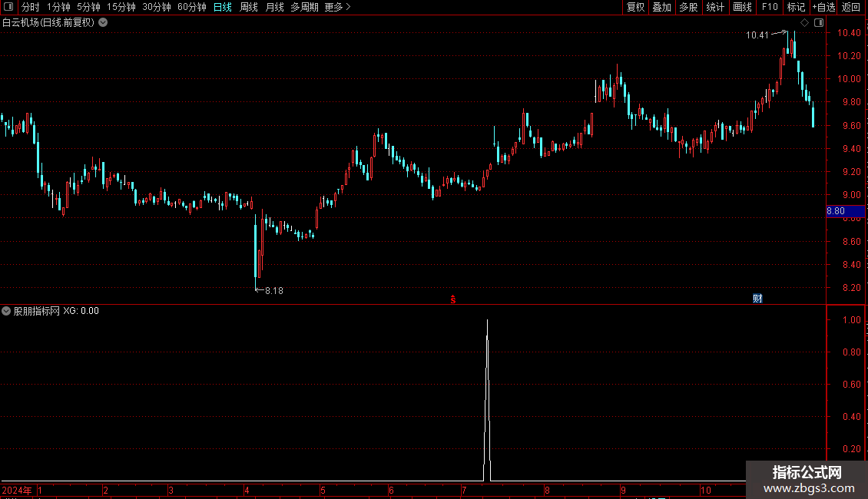Click the 8.80 current price label
This screenshot has width=868, height=499.
pos(845,211)
